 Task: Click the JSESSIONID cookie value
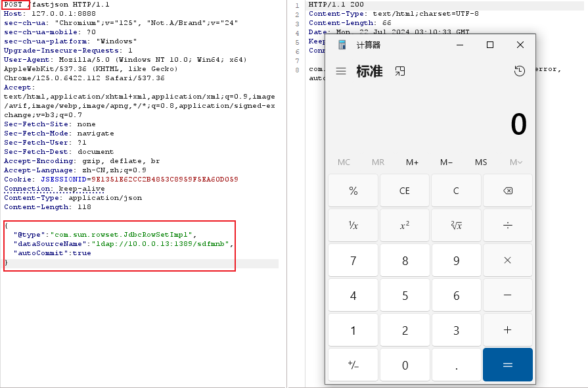pyautogui.click(x=165, y=180)
